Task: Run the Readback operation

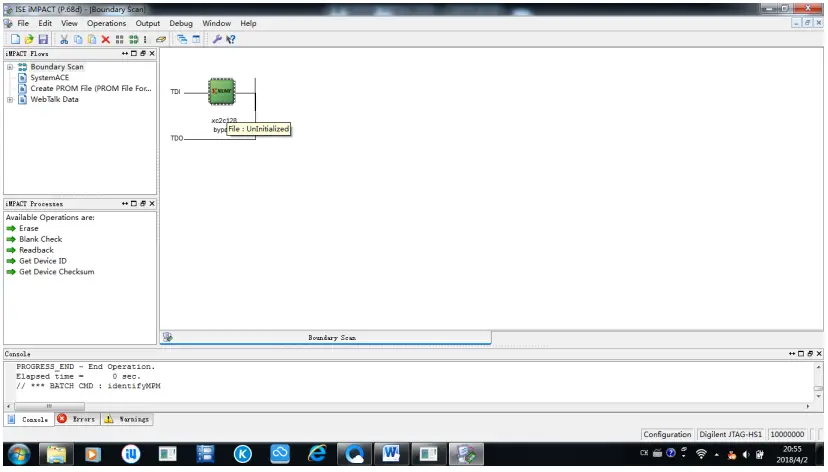Action: pos(36,250)
